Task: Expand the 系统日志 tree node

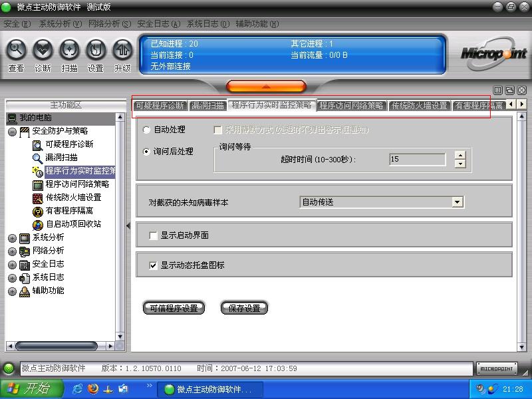Action: click(12, 278)
